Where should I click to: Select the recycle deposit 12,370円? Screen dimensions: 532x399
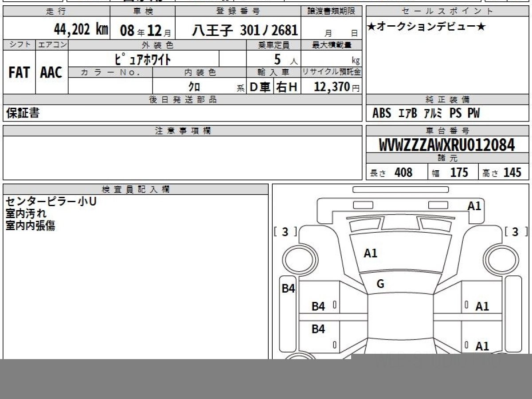click(336, 87)
